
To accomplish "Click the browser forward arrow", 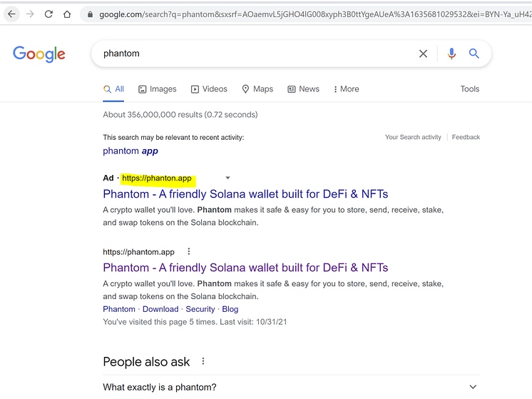I will coord(30,14).
